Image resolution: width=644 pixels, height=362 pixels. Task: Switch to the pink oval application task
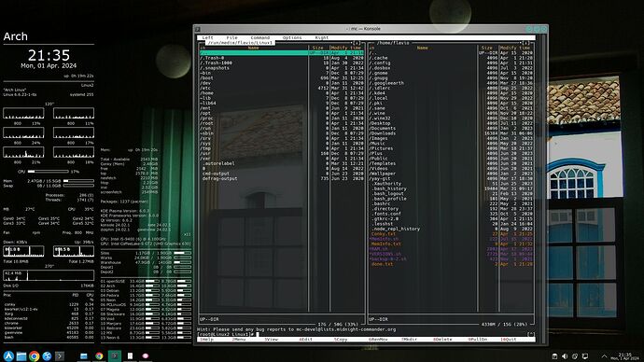[146, 355]
